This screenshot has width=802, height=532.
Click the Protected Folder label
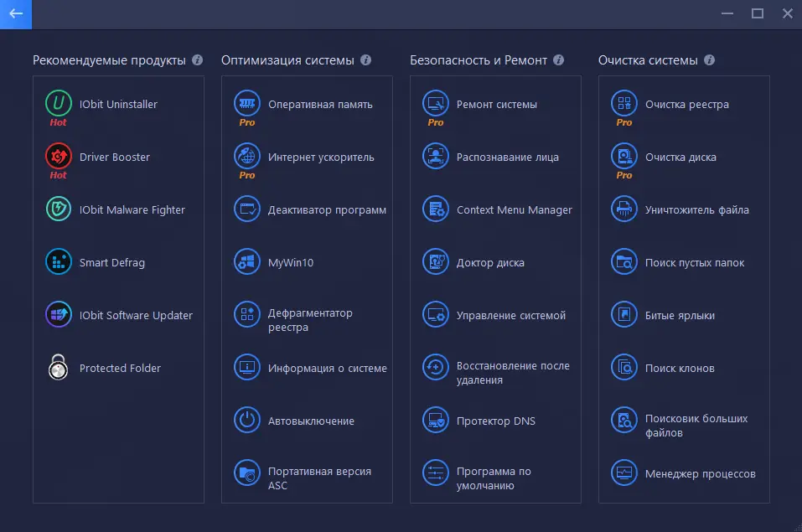pos(120,369)
